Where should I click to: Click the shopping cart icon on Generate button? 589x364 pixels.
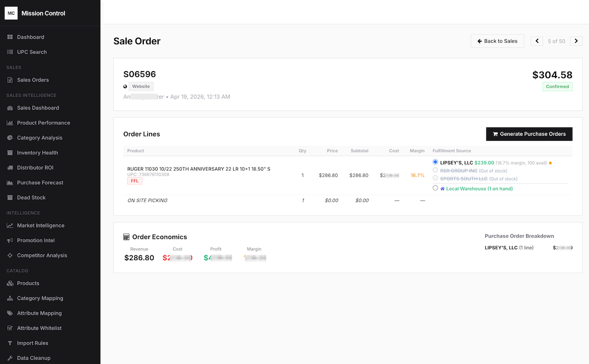point(495,134)
